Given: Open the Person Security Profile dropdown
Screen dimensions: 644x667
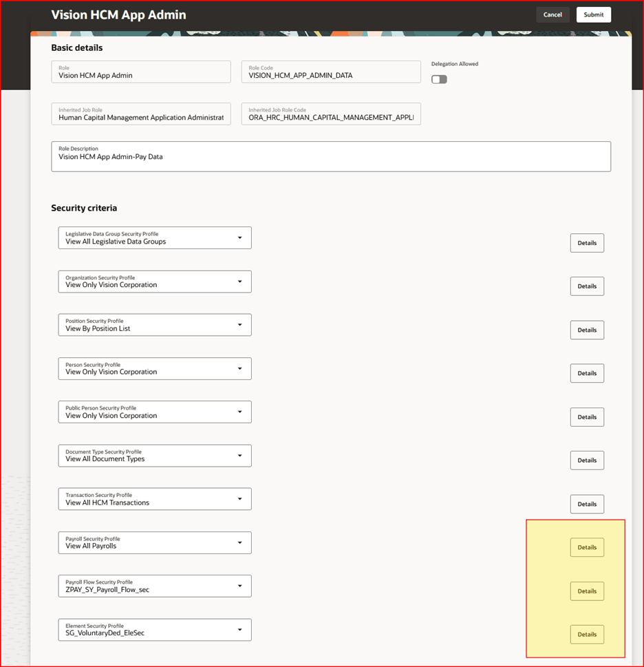Looking at the screenshot, I should (x=155, y=369).
